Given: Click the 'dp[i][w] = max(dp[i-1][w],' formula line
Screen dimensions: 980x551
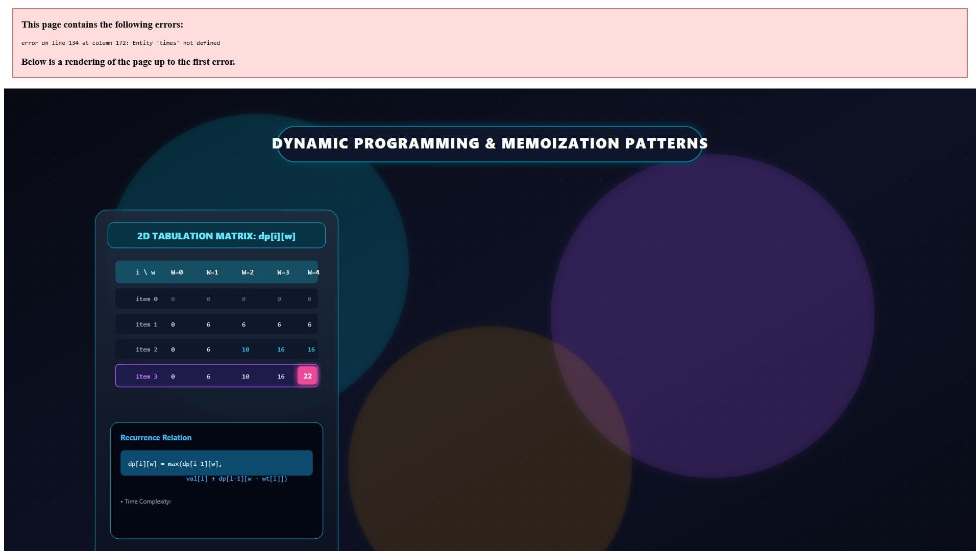Looking at the screenshot, I should pos(175,464).
